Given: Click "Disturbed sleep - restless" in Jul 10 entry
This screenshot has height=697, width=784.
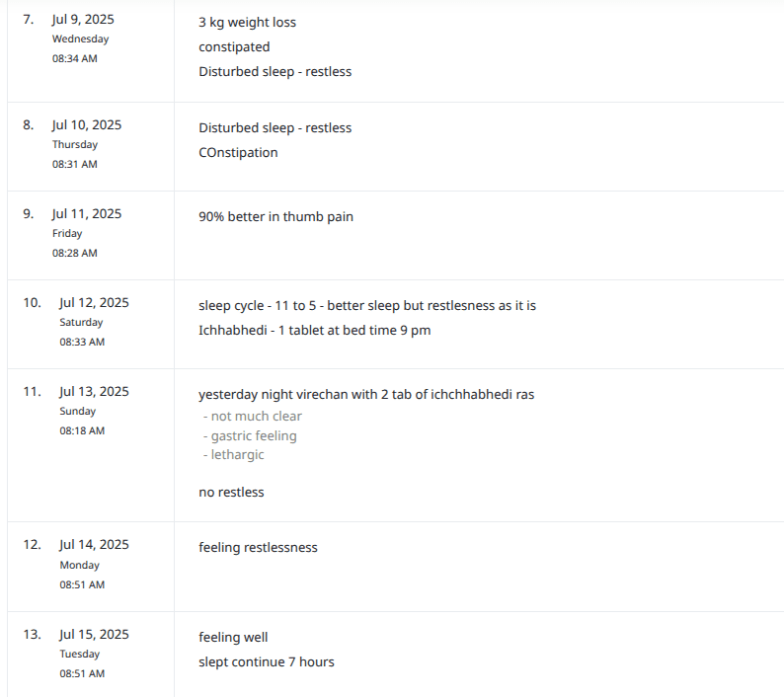Looking at the screenshot, I should click(274, 128).
